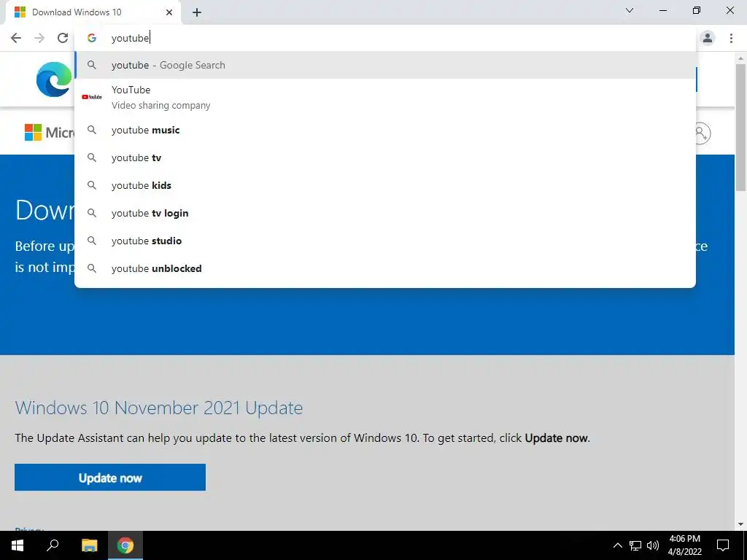This screenshot has width=747, height=560.
Task: Open a new tab with the plus button
Action: tap(197, 12)
